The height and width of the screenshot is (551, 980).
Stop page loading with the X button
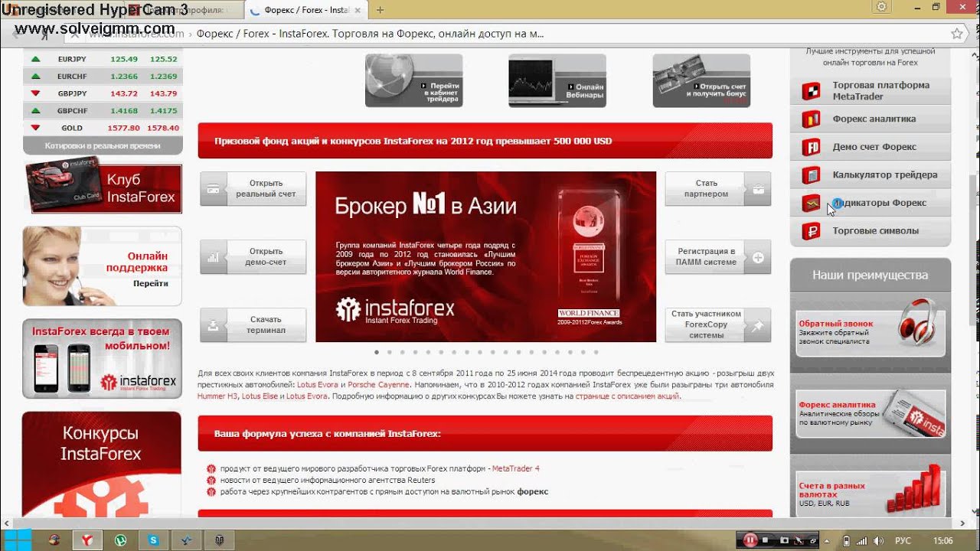tap(75, 34)
